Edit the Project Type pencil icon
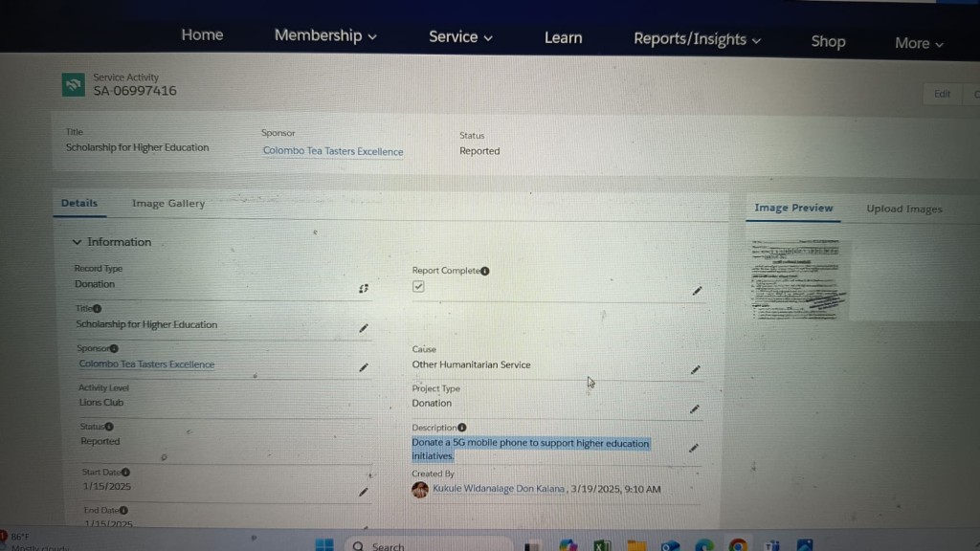 (x=695, y=409)
